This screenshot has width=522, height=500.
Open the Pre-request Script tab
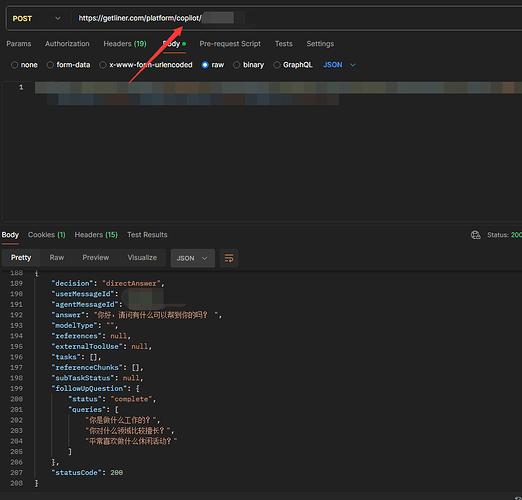[x=230, y=44]
